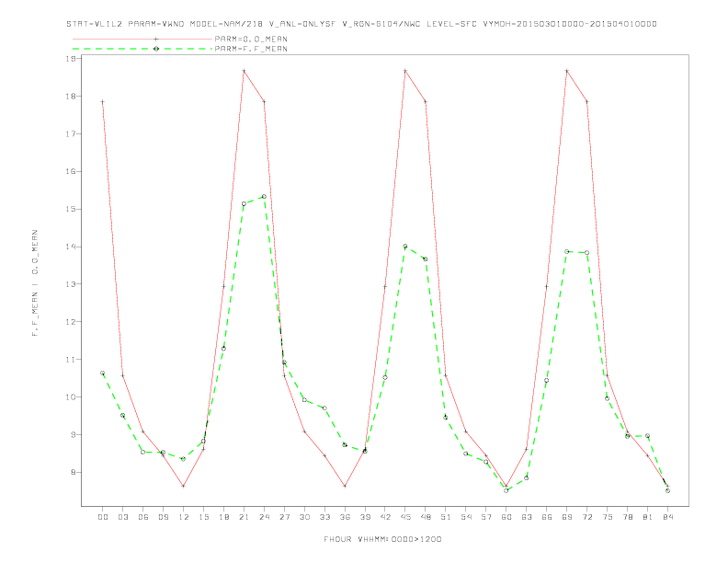This screenshot has width=728, height=563.
Task: Select the red peak data point at hour 45
Action: (x=405, y=71)
